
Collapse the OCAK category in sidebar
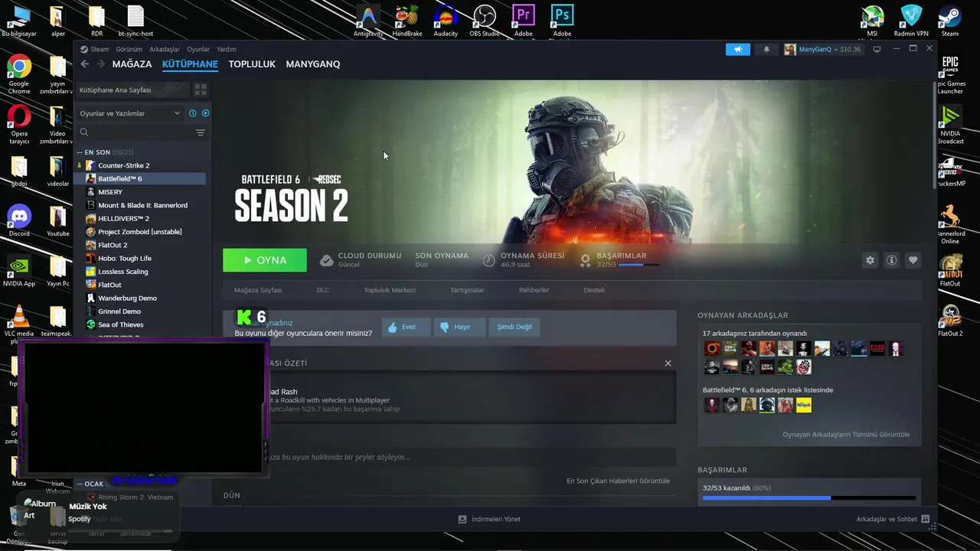click(x=79, y=484)
